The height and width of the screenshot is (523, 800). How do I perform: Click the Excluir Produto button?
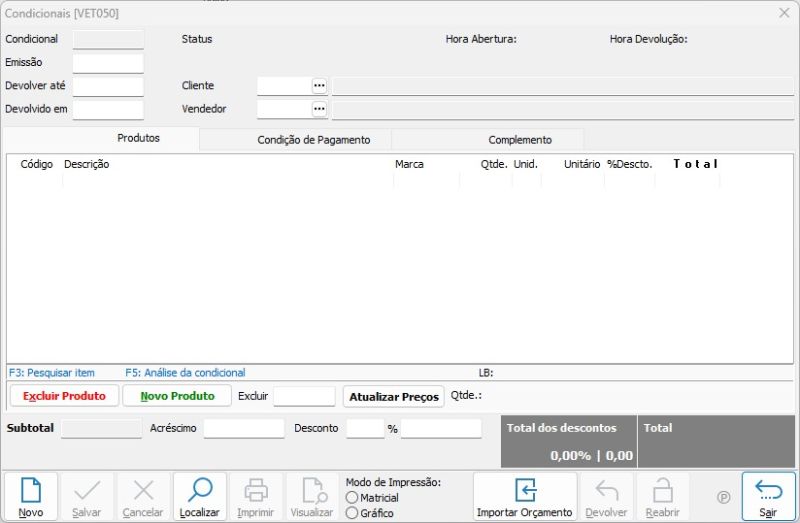tap(64, 396)
